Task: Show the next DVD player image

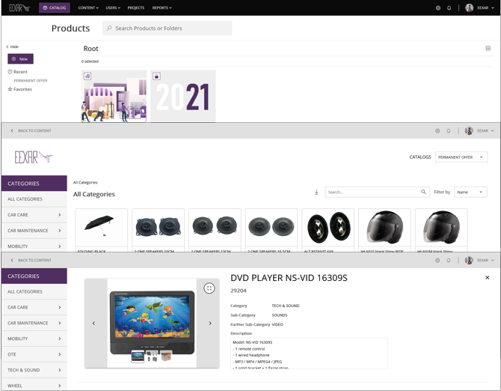Action: coord(210,323)
